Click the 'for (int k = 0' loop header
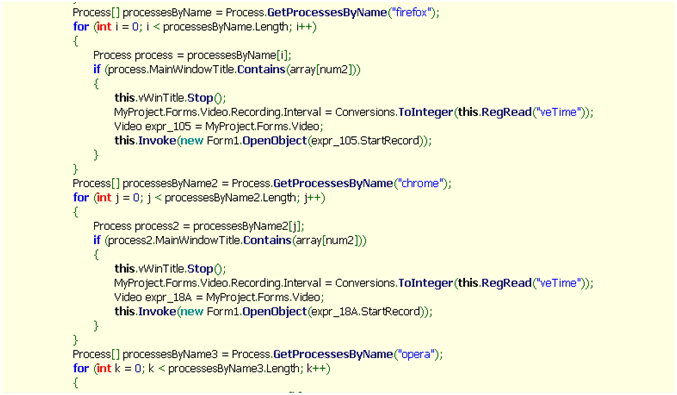677x395 pixels. [202, 369]
